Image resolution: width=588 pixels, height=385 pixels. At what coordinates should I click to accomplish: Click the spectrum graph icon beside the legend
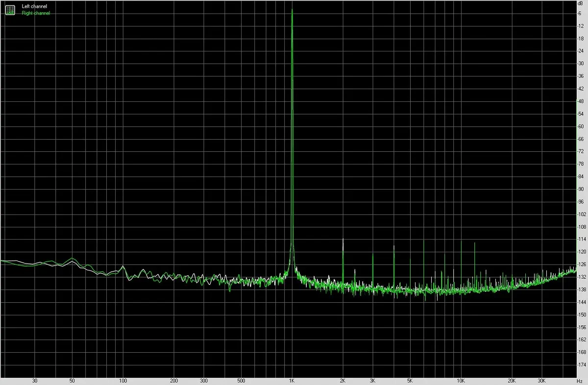[10, 10]
